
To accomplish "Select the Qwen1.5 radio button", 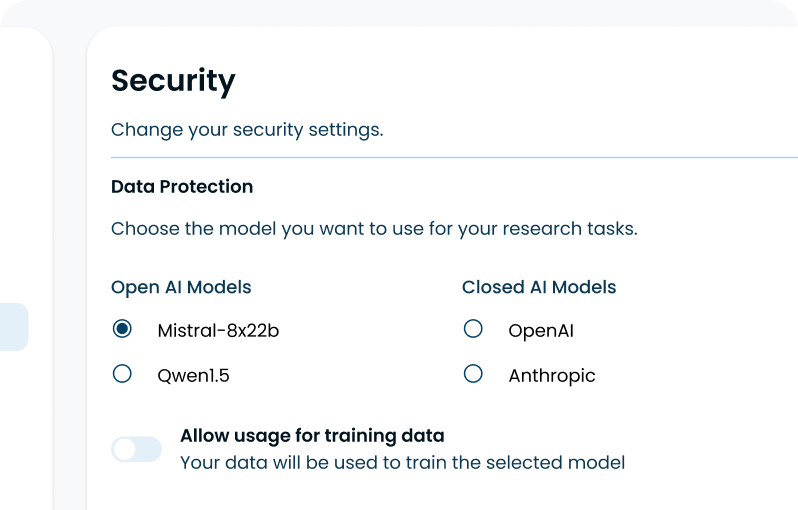I will click(122, 374).
